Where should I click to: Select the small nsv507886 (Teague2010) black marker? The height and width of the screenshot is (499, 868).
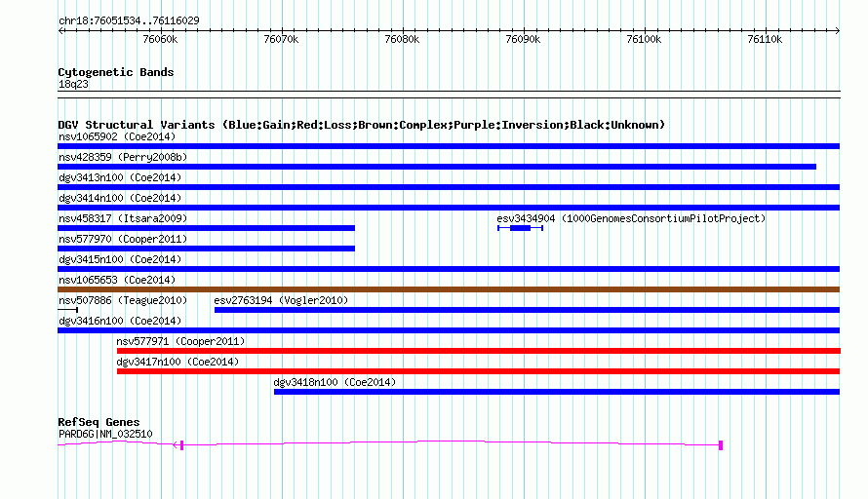(67, 310)
